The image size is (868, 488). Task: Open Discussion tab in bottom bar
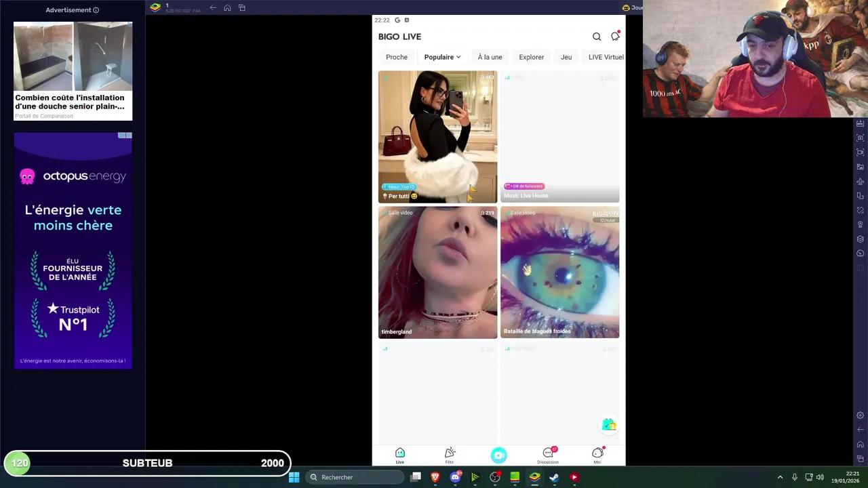[548, 455]
